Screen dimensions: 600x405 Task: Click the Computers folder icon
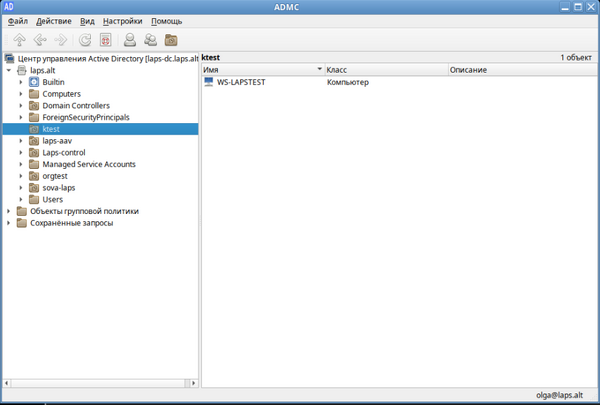(x=34, y=94)
